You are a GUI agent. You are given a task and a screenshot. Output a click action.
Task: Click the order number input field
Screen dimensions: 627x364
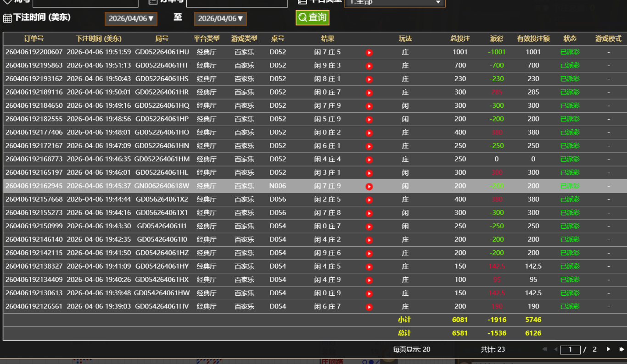click(236, 2)
